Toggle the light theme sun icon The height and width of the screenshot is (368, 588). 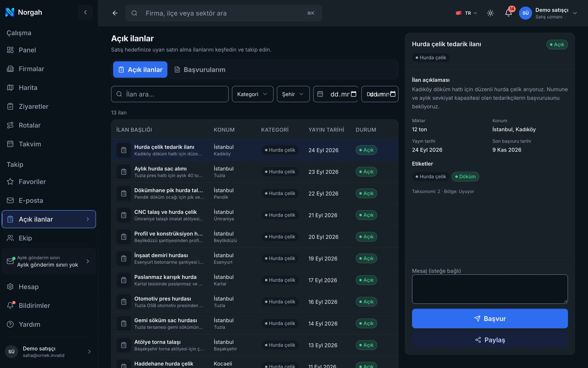click(490, 13)
